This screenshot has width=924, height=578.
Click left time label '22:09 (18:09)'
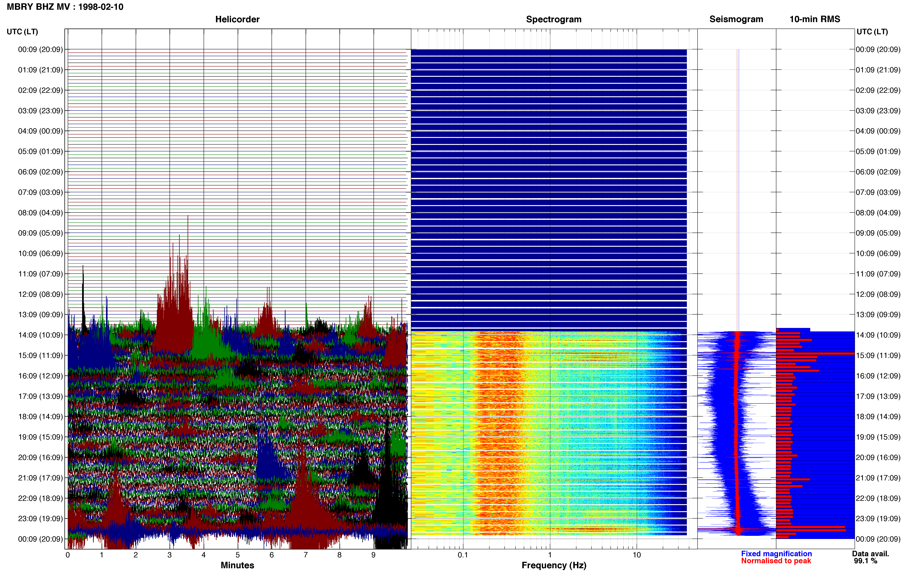tap(41, 498)
